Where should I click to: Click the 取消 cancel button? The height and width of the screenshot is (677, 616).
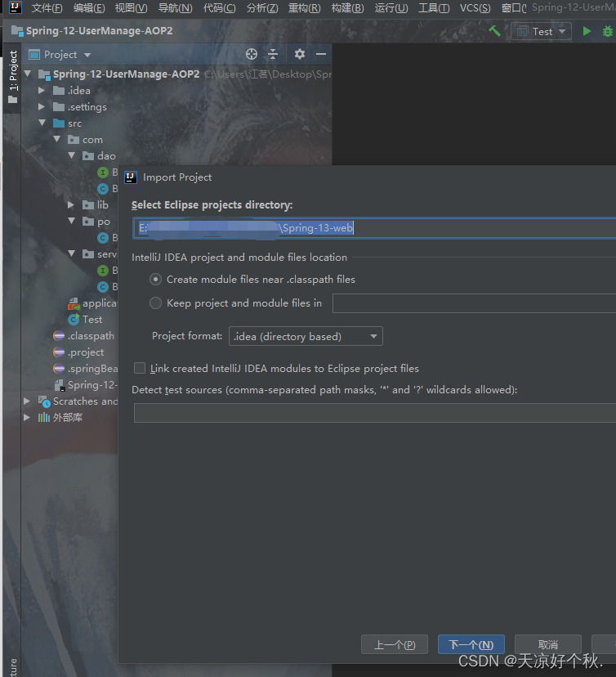click(548, 644)
